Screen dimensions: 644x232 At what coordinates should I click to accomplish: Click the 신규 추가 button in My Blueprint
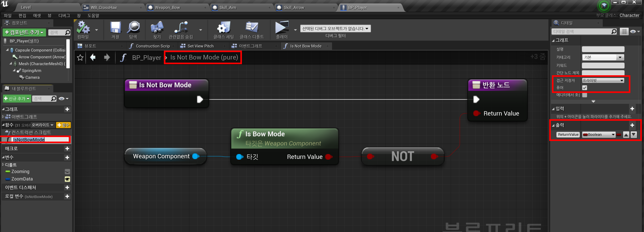pos(17,99)
